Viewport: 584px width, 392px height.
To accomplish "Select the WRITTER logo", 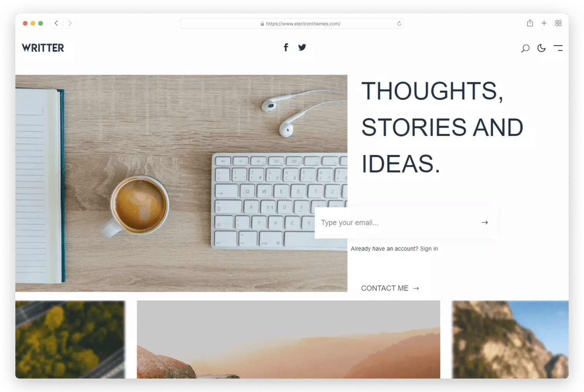I will point(43,48).
